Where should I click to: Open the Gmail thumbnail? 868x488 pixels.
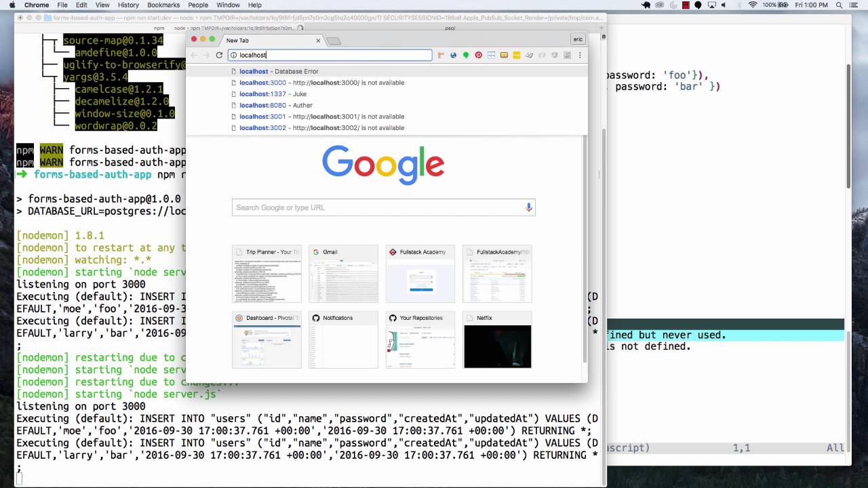343,274
